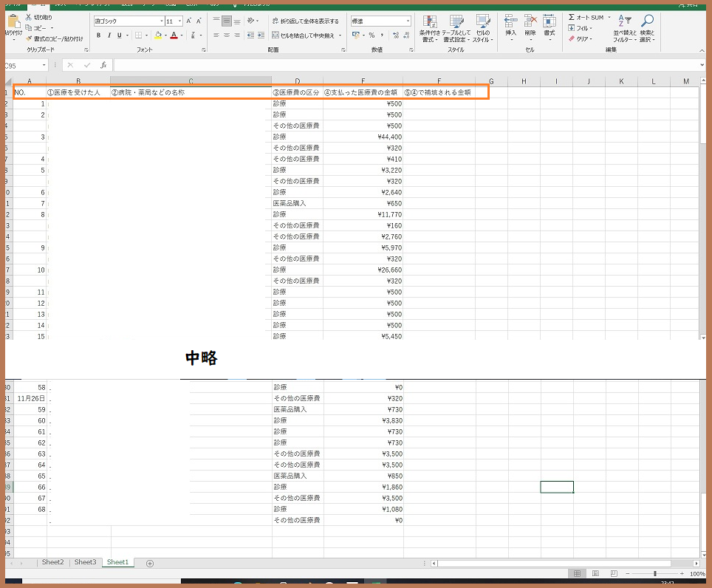Switch to Normal view in status bar

[577, 573]
